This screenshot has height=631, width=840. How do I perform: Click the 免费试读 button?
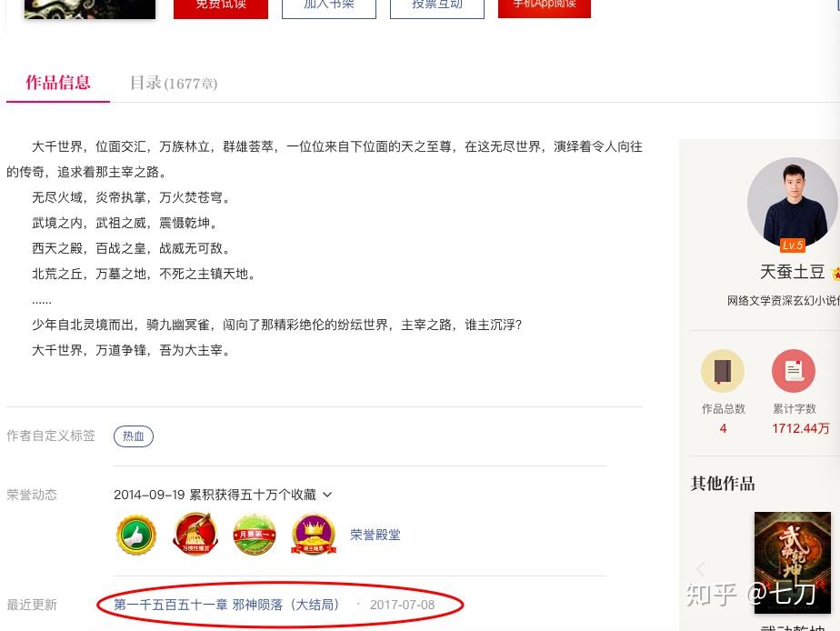(221, 6)
